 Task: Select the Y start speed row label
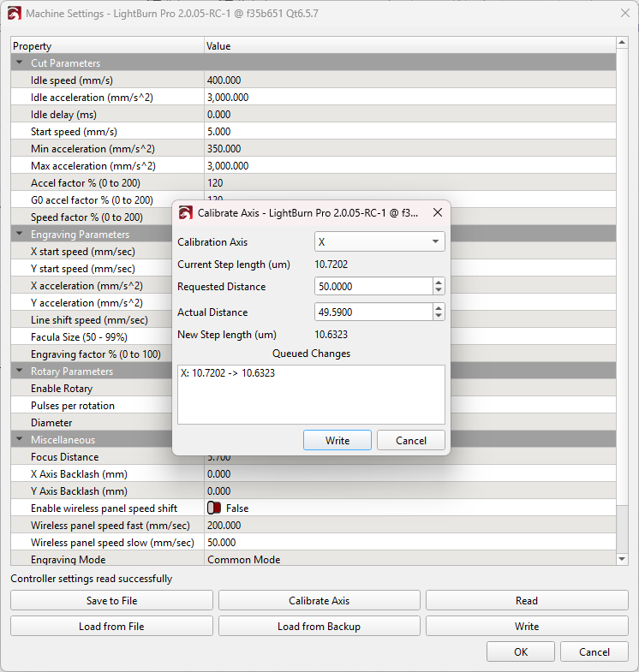pyautogui.click(x=83, y=268)
